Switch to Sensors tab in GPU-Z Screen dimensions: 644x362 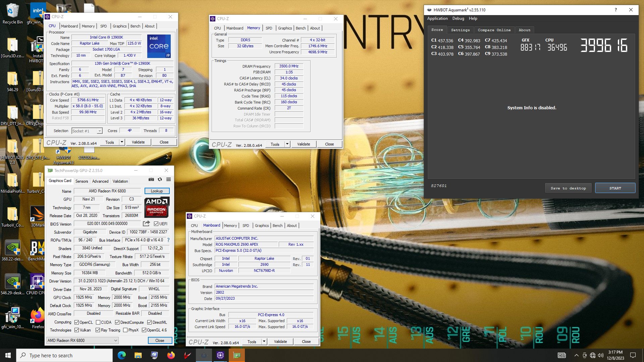click(82, 181)
